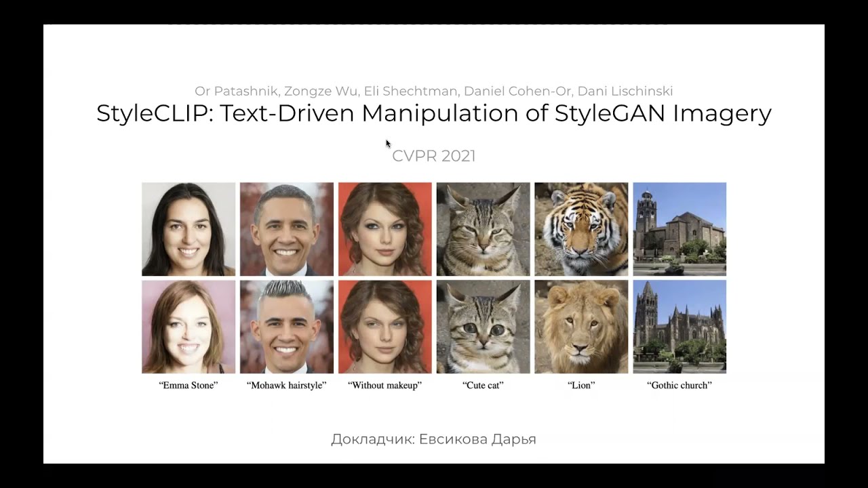Click the Докладчик: Евсикова Дарья line
The height and width of the screenshot is (488, 868).
coord(434,439)
